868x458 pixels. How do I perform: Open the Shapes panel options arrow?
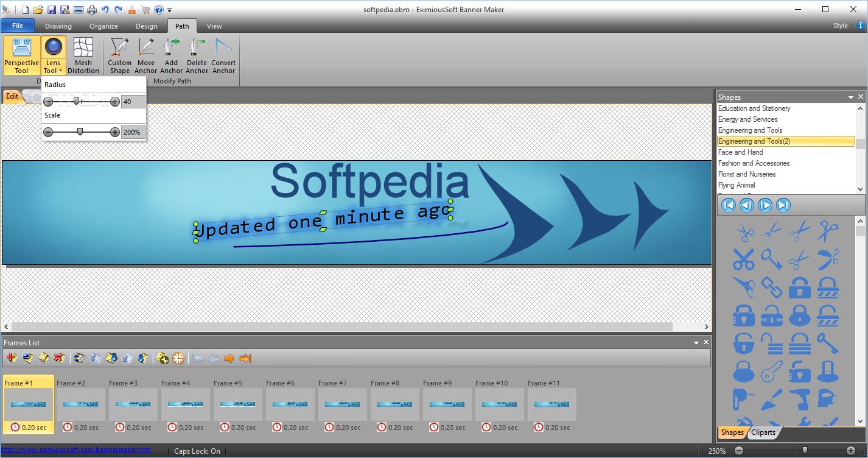(851, 97)
